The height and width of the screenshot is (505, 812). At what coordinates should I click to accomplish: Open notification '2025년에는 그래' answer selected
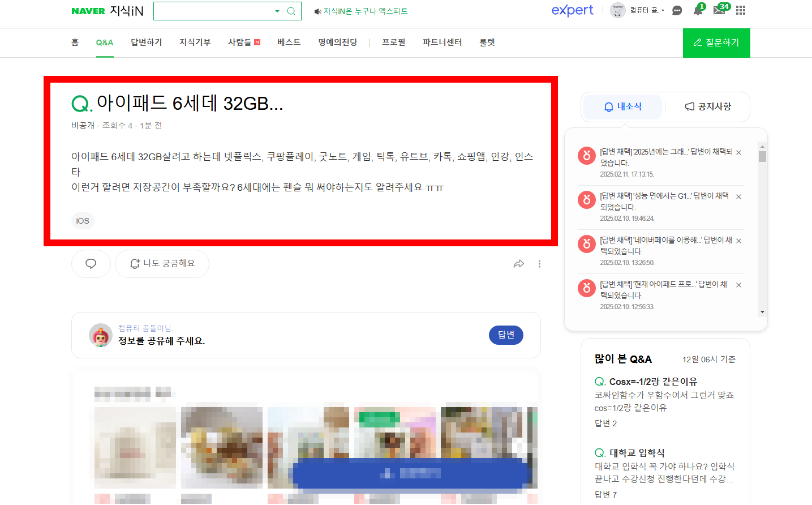tap(666, 157)
